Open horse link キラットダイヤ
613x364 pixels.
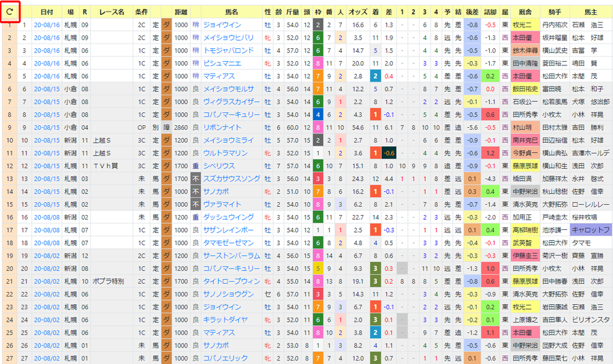(x=225, y=320)
